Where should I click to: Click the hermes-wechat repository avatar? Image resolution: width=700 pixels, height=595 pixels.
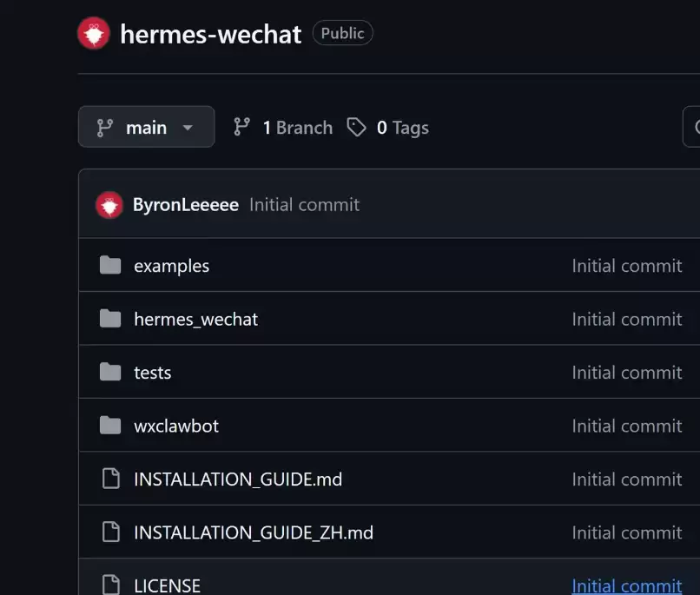pyautogui.click(x=93, y=34)
